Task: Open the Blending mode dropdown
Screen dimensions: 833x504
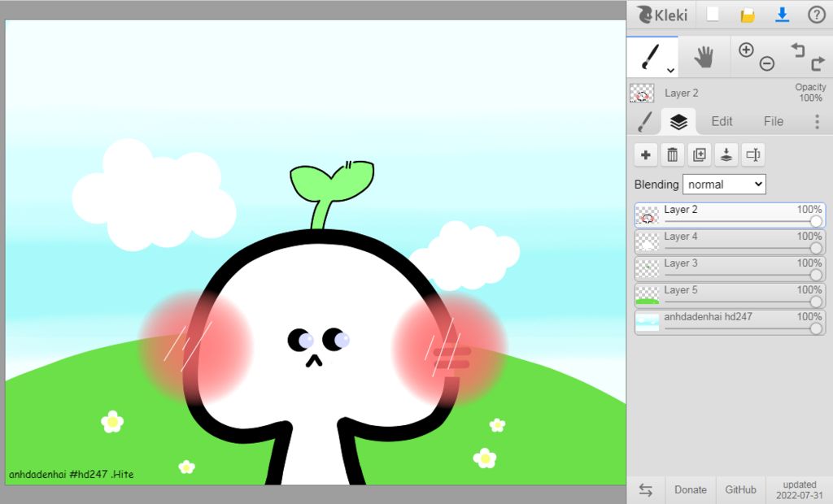Action: pos(724,185)
